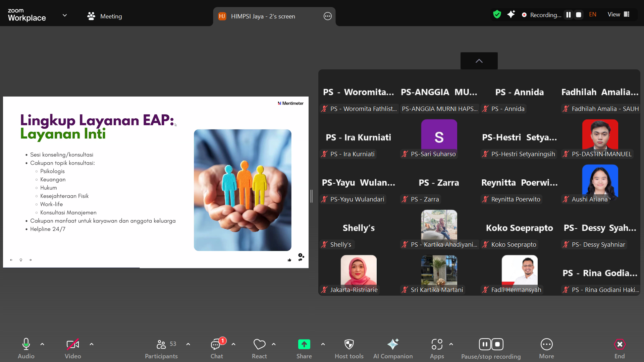Expand participants options caret
The height and width of the screenshot is (362, 644).
click(x=188, y=344)
